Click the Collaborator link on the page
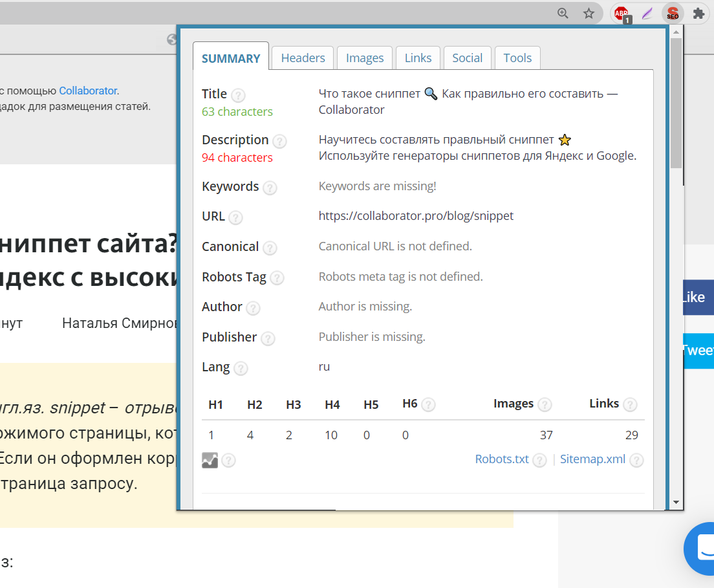714x588 pixels. point(89,91)
